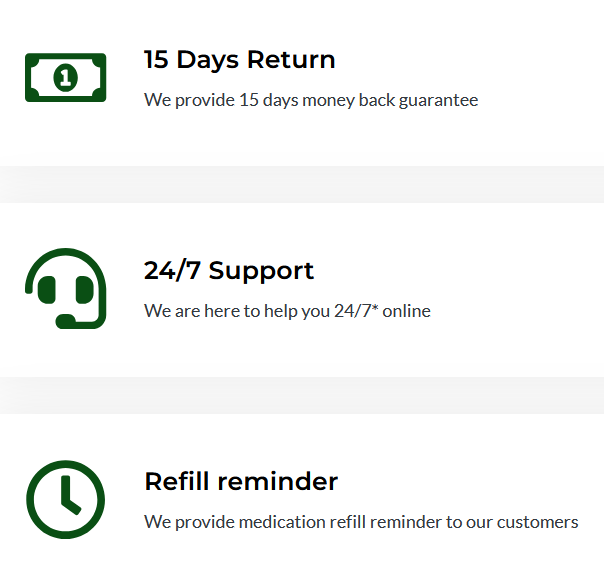Select the "15 Days Return" heading
Screen dimensions: 604x586
point(239,60)
